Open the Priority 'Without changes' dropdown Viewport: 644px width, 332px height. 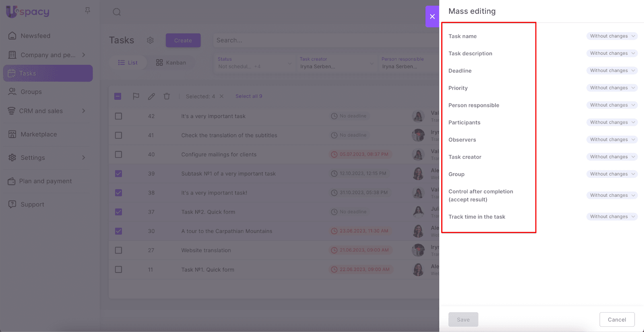point(612,88)
